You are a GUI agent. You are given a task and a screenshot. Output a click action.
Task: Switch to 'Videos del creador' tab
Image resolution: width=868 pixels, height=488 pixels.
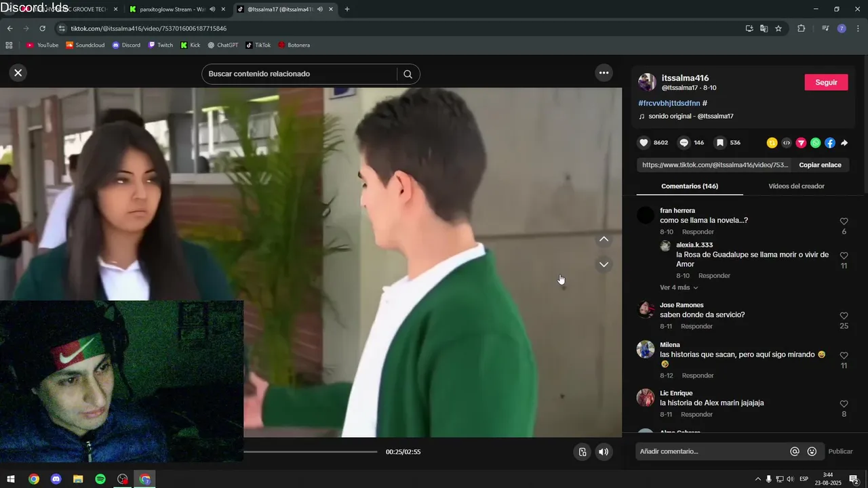[x=796, y=186]
